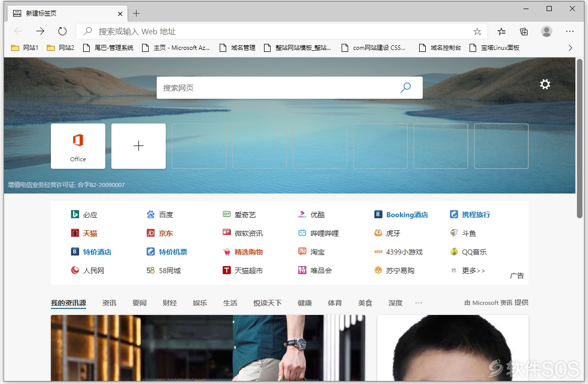The width and height of the screenshot is (588, 384).
Task: Open the 优酷 site link
Action: 311,215
